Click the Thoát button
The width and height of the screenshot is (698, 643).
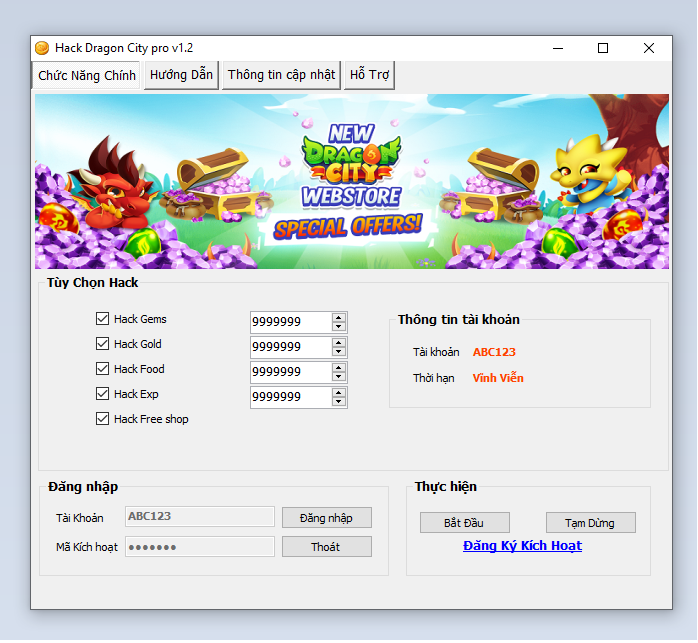tap(326, 547)
